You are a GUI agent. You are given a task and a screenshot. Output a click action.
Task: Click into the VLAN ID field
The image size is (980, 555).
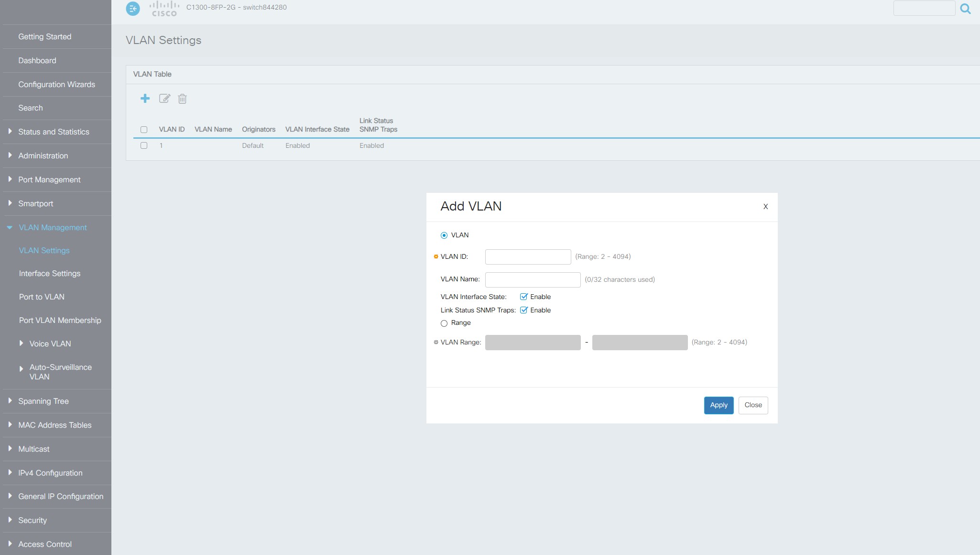pos(528,257)
